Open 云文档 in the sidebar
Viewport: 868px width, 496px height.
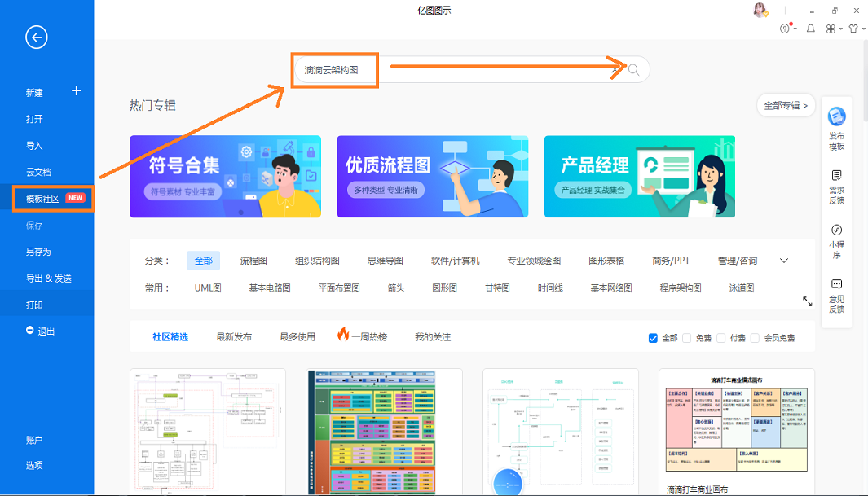(39, 173)
